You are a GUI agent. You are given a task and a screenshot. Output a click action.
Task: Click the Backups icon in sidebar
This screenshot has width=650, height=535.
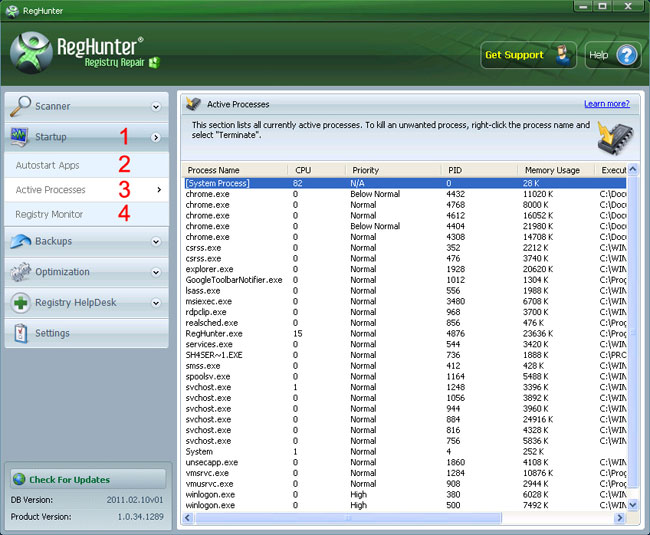pos(21,241)
